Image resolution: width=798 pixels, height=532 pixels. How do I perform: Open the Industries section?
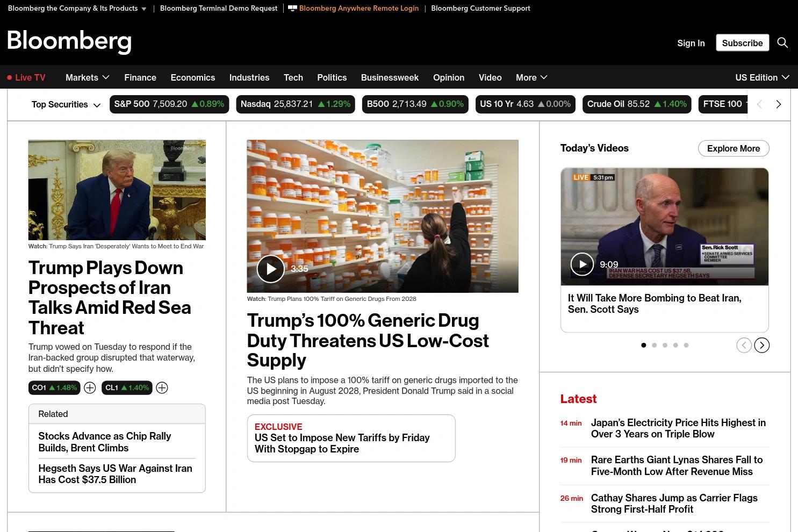coord(249,77)
